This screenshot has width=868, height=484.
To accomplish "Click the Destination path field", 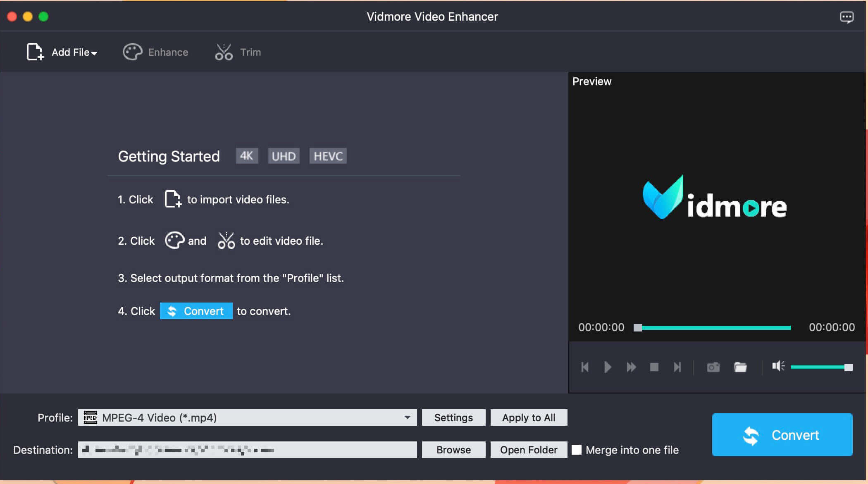I will click(x=247, y=450).
